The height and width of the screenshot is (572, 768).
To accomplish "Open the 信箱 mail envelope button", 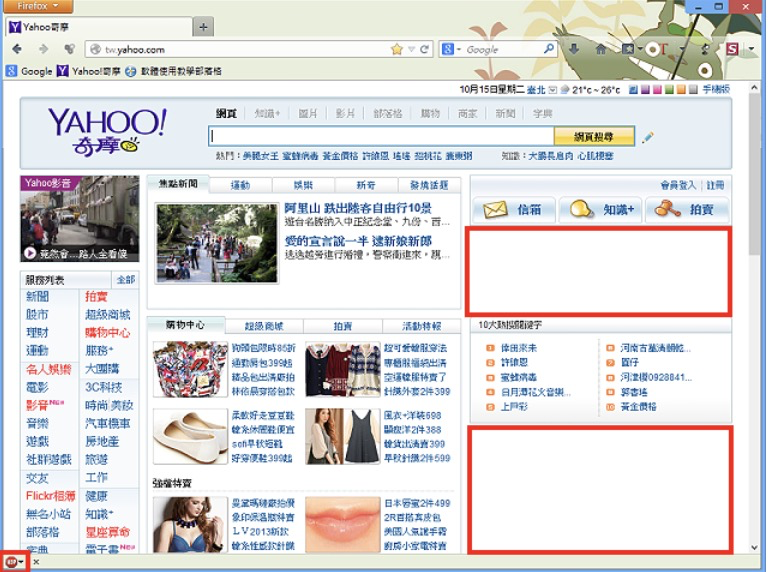I will pos(514,210).
